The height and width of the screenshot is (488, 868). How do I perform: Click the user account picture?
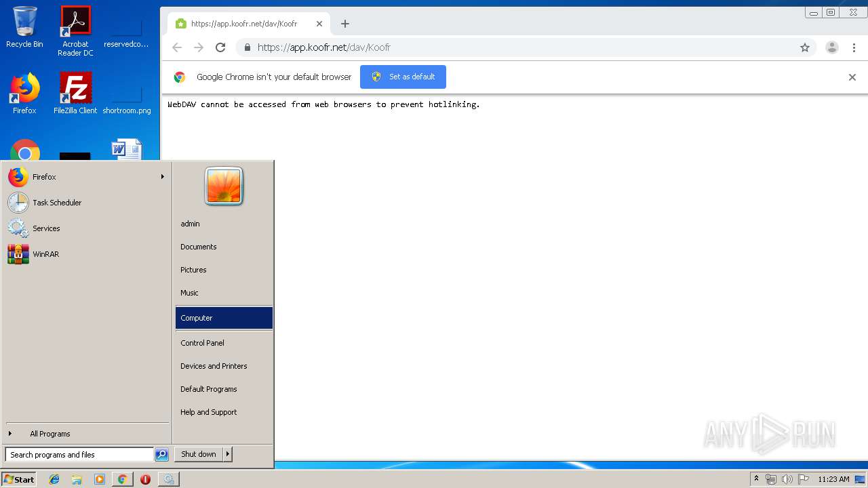(x=224, y=186)
